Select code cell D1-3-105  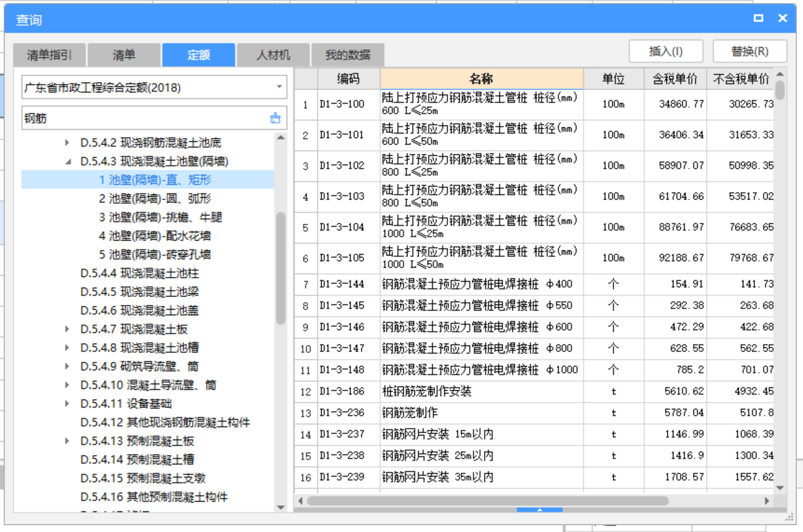tap(349, 258)
